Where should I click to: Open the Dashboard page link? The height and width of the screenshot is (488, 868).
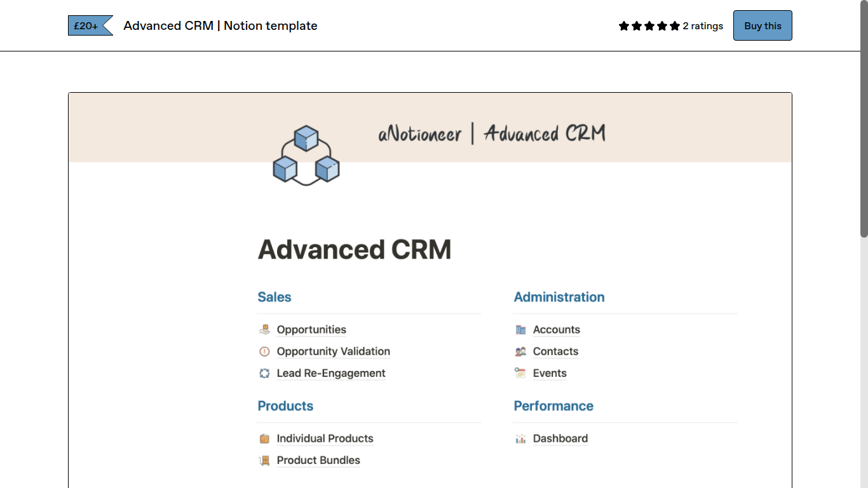pyautogui.click(x=560, y=438)
